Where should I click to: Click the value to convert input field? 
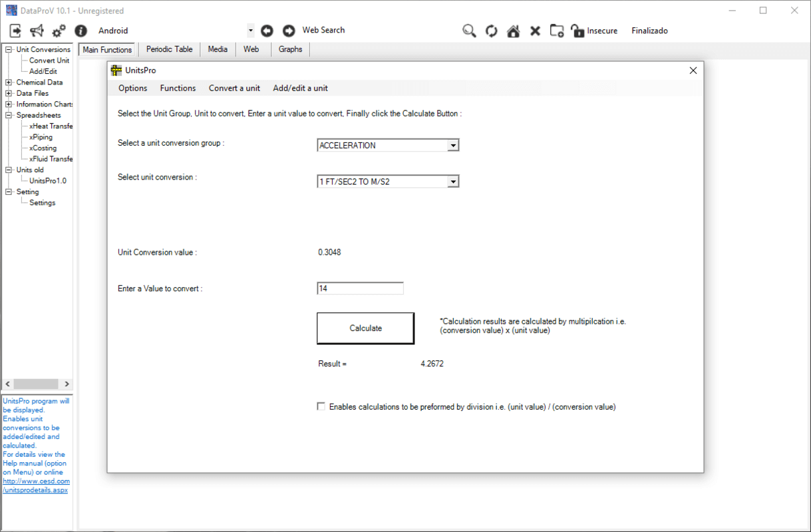coord(359,287)
